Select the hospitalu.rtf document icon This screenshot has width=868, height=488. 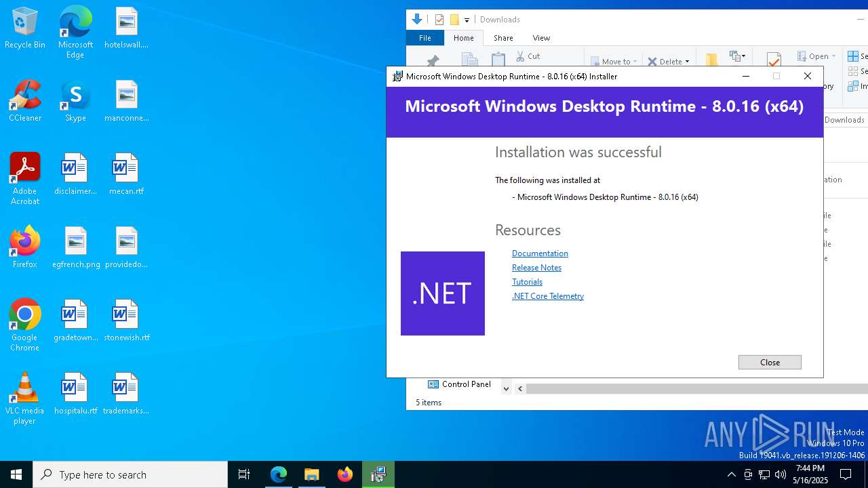(75, 394)
